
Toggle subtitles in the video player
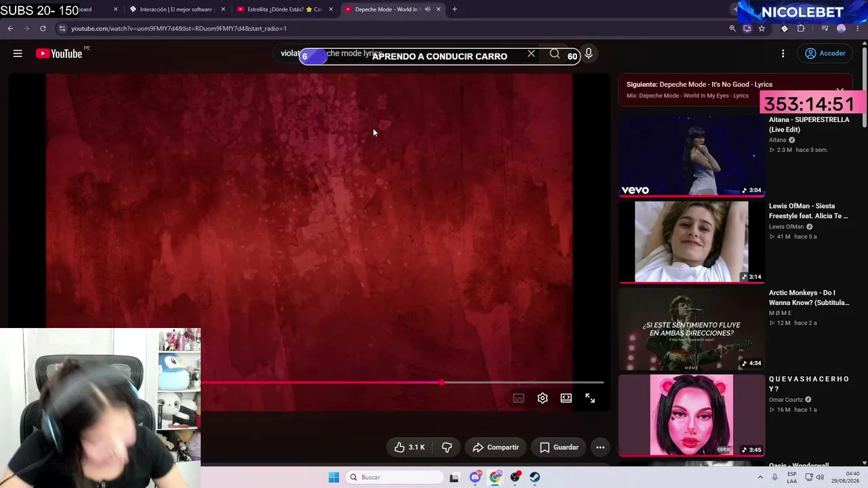[519, 398]
